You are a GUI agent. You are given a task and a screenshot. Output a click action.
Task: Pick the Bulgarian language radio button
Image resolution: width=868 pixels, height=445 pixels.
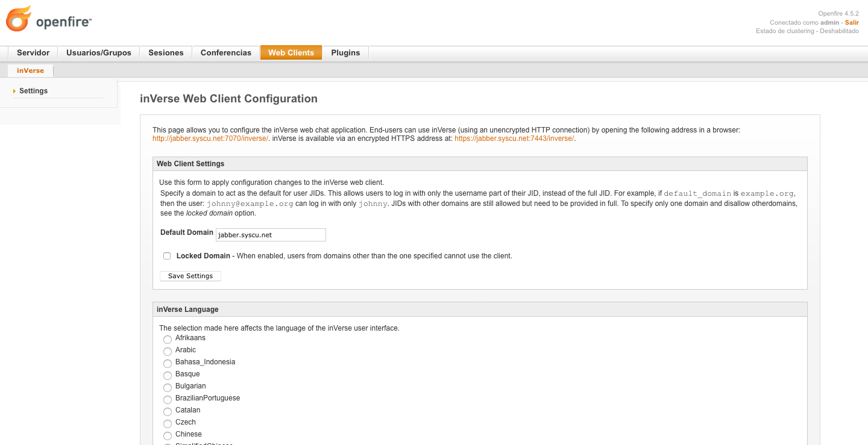pyautogui.click(x=168, y=387)
